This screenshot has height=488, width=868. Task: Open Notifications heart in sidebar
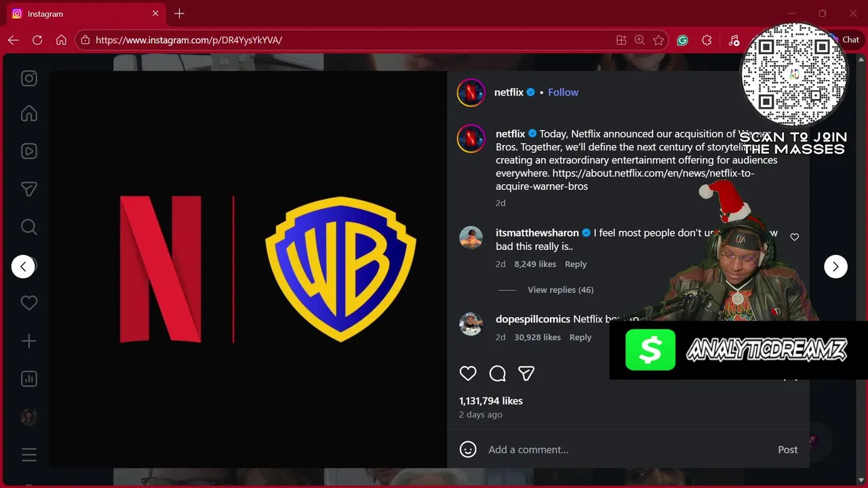[x=28, y=303]
